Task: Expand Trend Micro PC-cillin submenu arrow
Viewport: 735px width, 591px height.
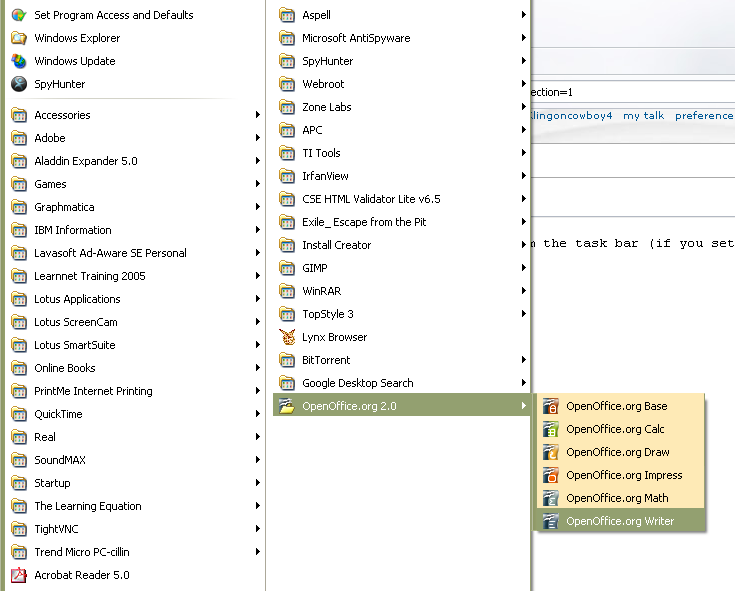Action: tap(257, 552)
